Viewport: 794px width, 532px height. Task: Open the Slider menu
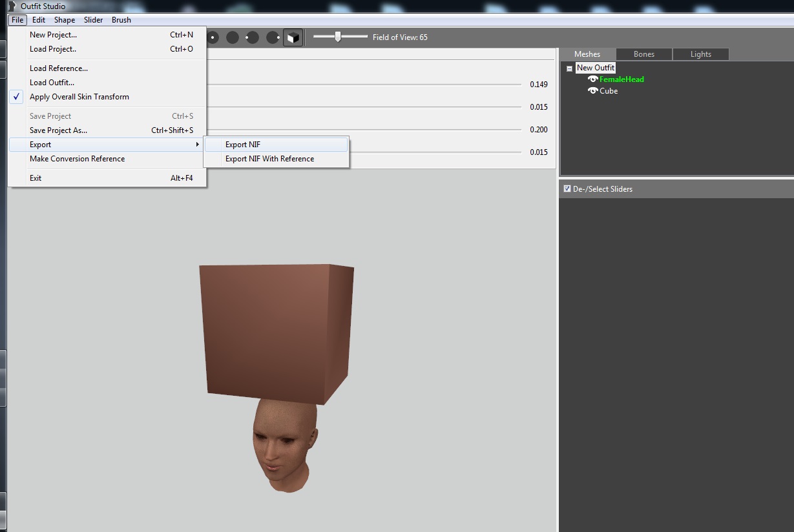94,20
